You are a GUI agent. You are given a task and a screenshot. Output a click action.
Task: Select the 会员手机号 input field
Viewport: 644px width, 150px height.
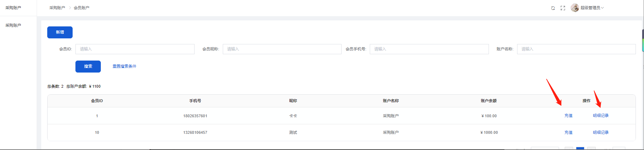coord(429,49)
